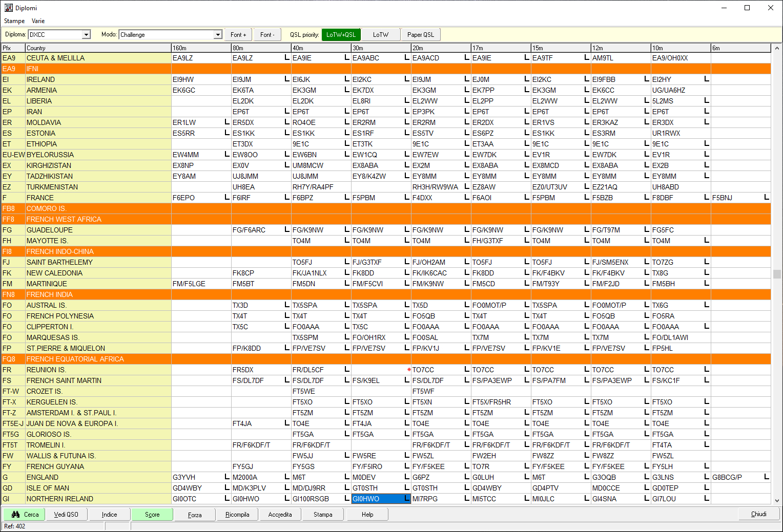Select the IFNI orange row
The height and width of the screenshot is (532, 783).
(x=386, y=69)
